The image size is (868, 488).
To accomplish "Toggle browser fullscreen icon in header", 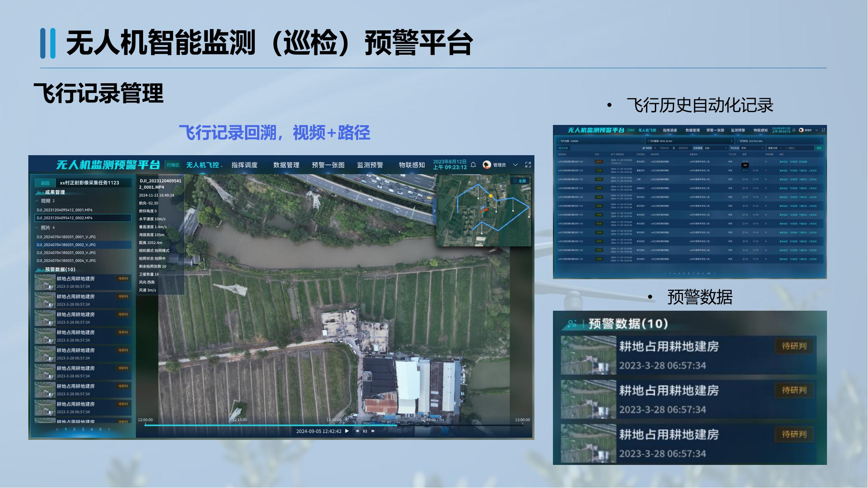I will pos(528,165).
